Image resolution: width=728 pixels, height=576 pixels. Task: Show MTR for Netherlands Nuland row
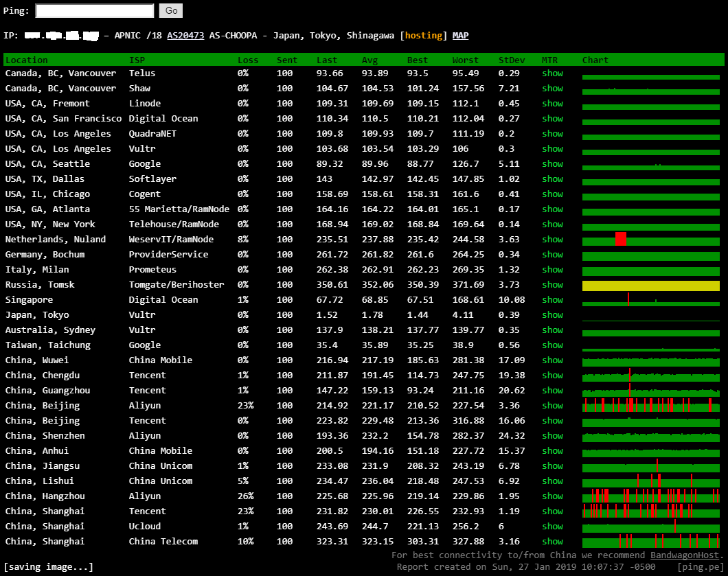(x=552, y=239)
